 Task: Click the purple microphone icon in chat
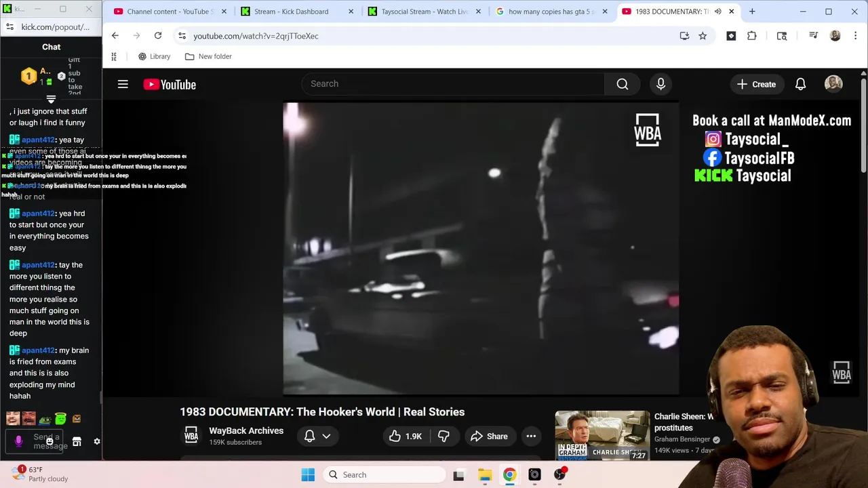pos(18,441)
